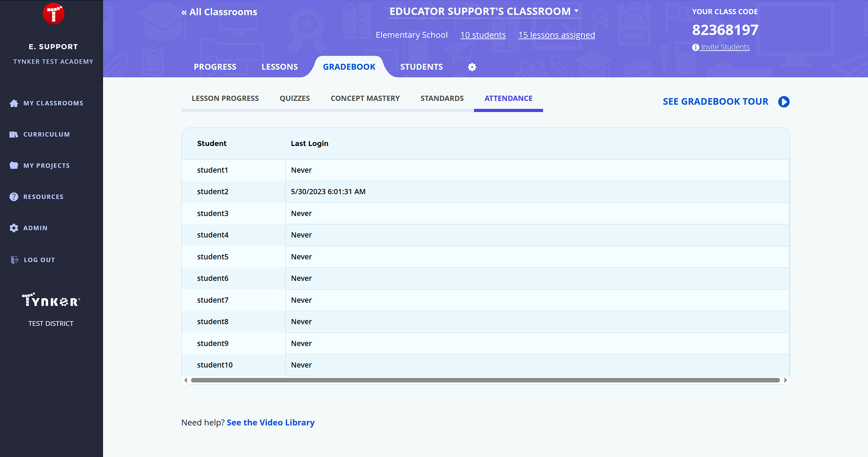Viewport: 868px width, 457px height.
Task: Click student3 row name
Action: click(213, 214)
